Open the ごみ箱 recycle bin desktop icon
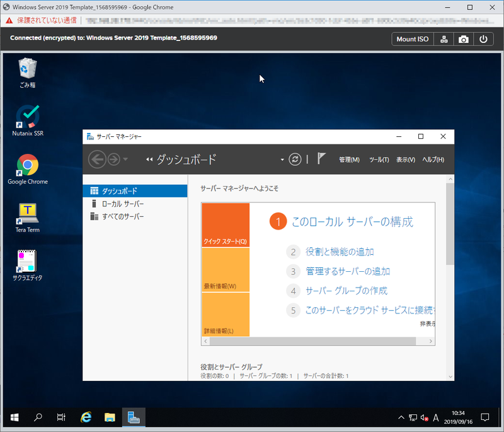 click(x=28, y=73)
